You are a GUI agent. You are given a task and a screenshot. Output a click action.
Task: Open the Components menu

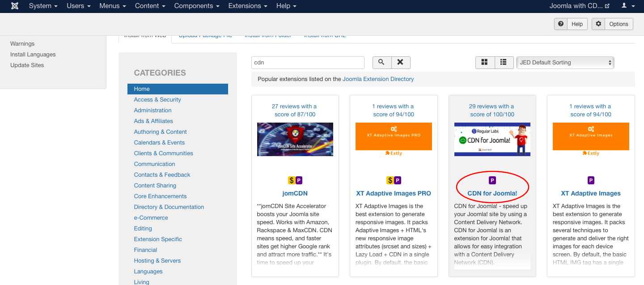pos(197,6)
